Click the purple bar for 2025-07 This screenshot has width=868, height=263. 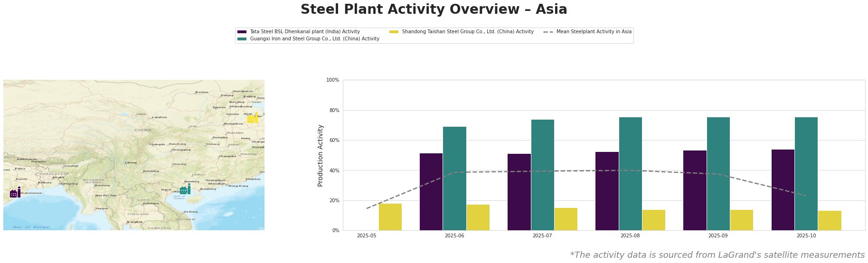pos(519,192)
